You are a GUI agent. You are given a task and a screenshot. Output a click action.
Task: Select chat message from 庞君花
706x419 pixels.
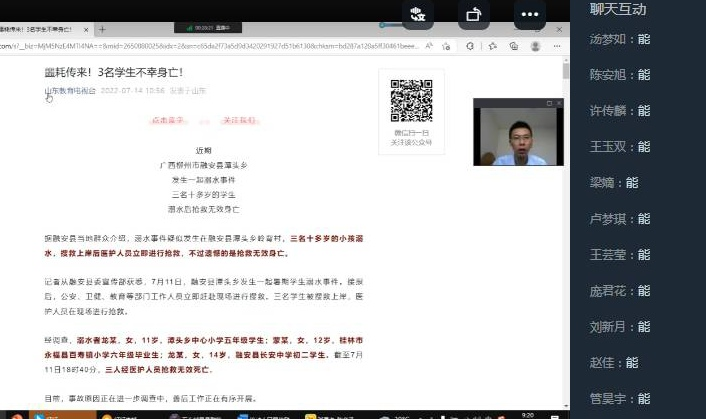point(620,291)
